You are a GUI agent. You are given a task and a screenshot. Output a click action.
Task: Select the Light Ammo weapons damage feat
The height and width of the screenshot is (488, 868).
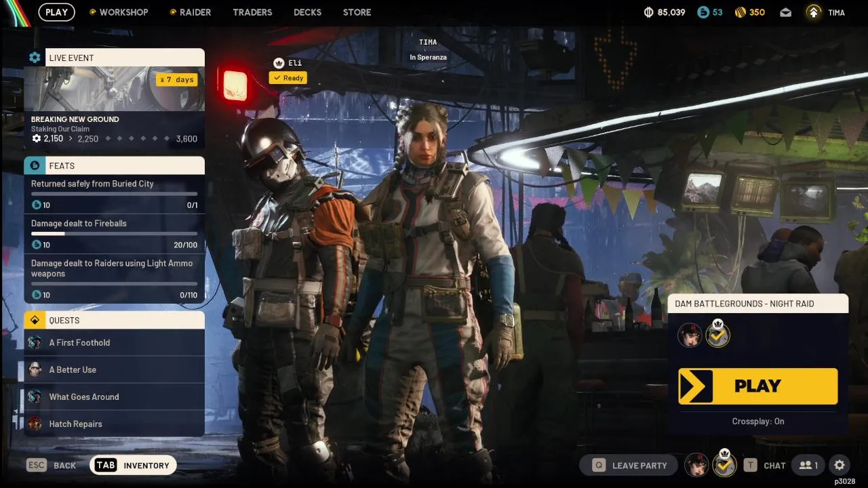click(x=114, y=279)
